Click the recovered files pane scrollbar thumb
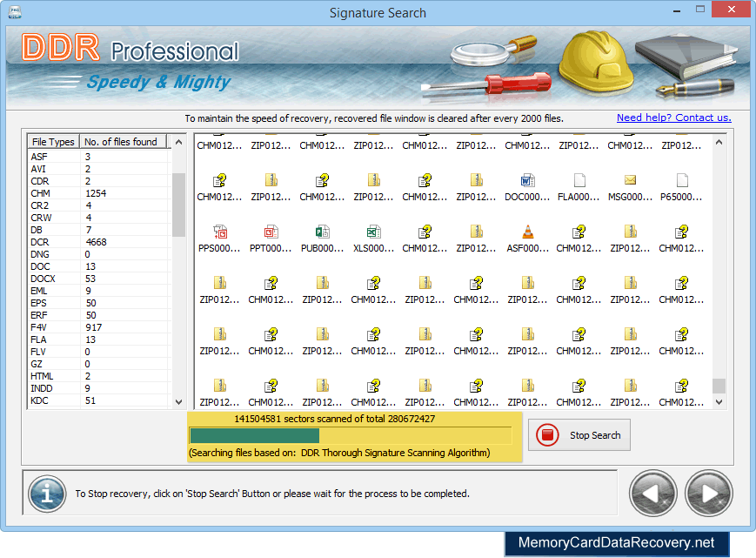The width and height of the screenshot is (756, 558). (x=719, y=386)
